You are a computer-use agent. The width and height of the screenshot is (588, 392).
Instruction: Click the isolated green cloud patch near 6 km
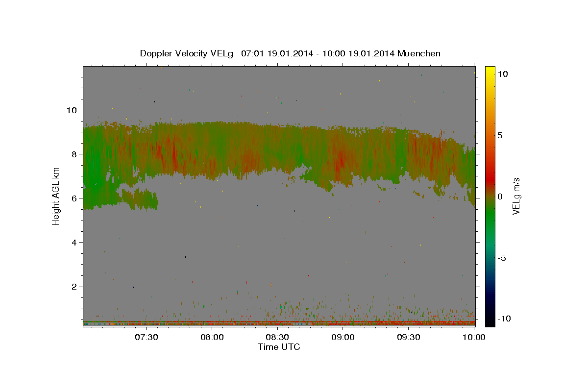click(x=140, y=200)
